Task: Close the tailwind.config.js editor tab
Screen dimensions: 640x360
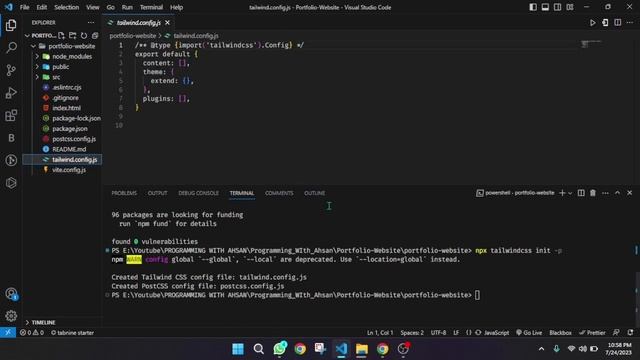Action: [167, 23]
